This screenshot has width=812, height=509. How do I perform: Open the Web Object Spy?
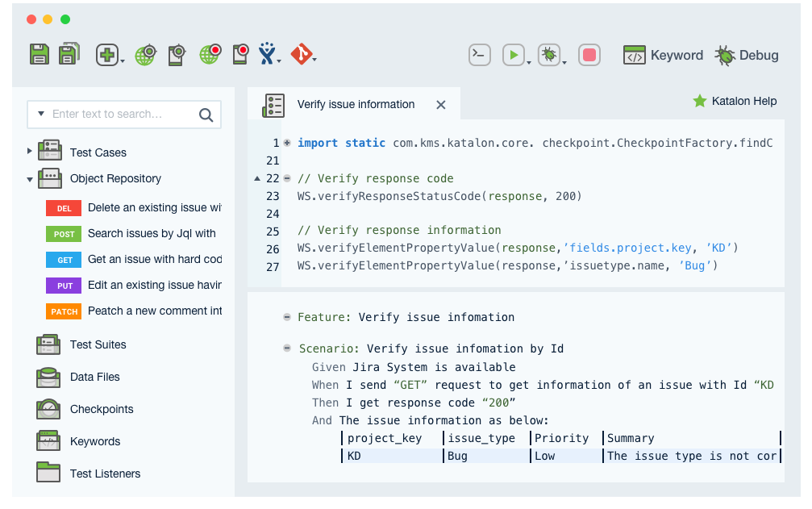[x=144, y=55]
